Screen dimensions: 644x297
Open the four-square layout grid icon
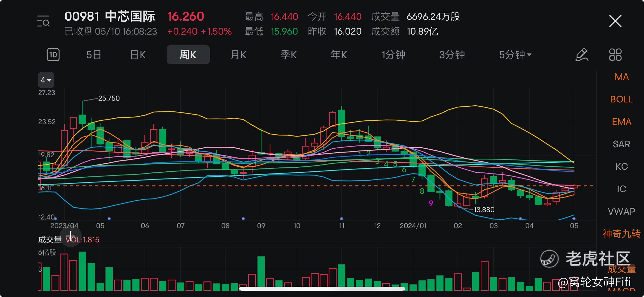coord(615,55)
